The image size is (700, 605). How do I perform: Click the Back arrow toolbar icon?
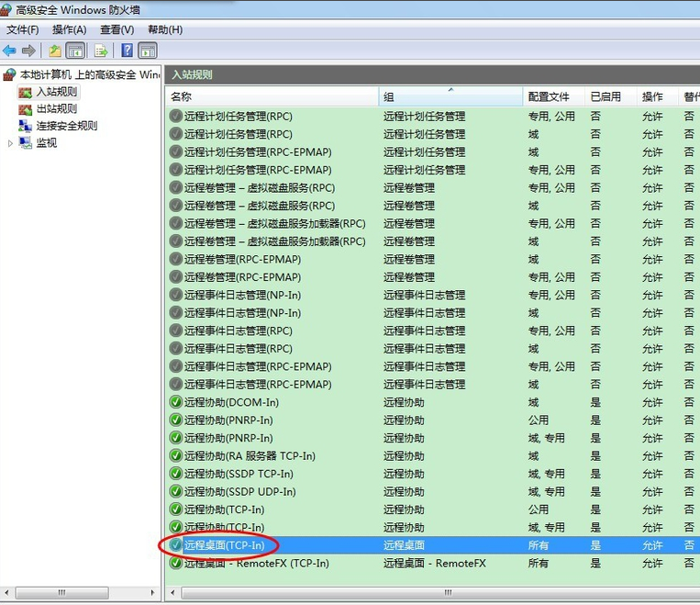click(x=9, y=50)
